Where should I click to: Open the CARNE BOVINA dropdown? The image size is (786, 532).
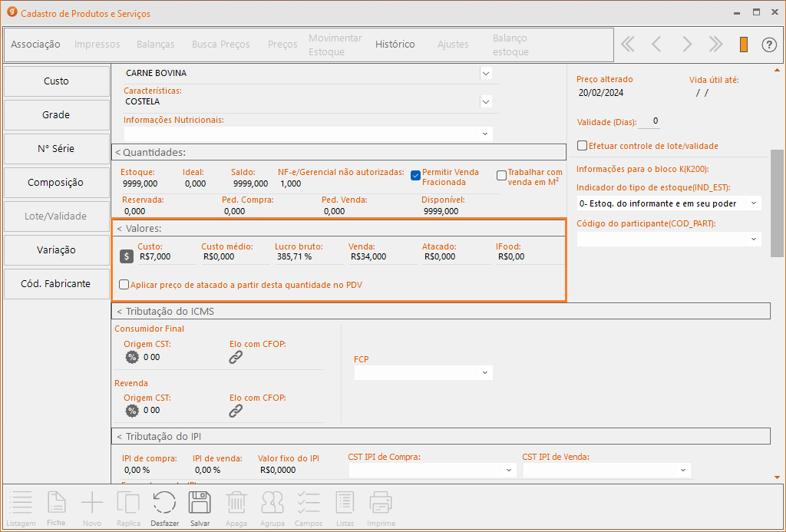[x=485, y=73]
